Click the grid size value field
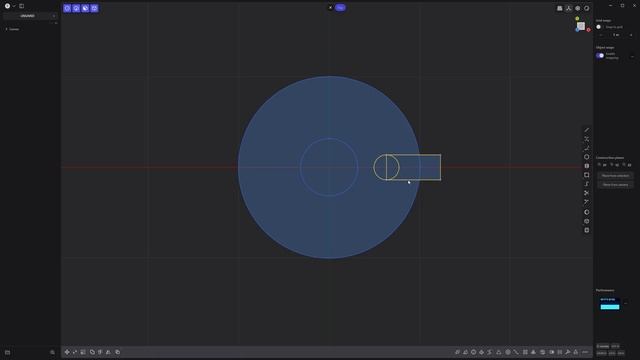 (616, 35)
